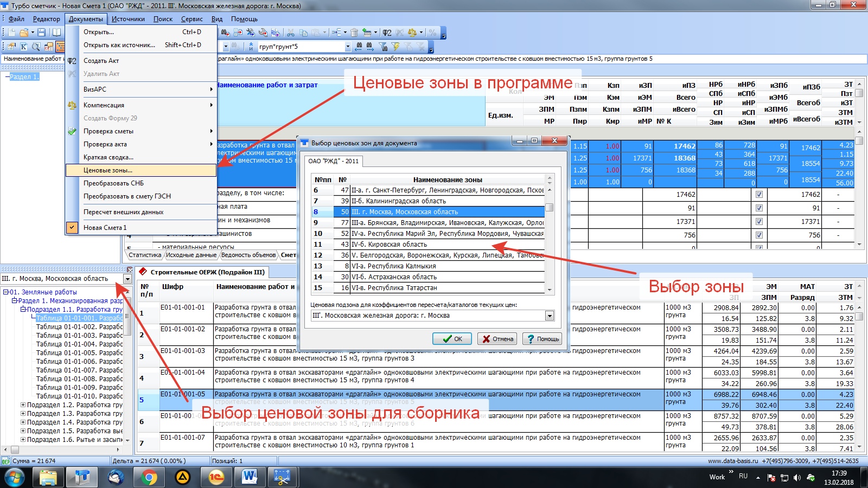The width and height of the screenshot is (868, 488).
Task: Open the Ценовая подзона dropdown in dialog
Action: (x=550, y=316)
